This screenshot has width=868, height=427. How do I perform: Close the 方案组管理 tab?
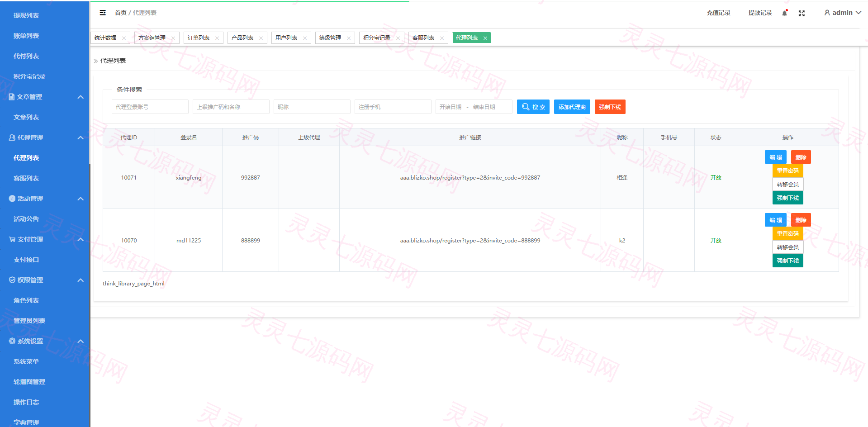click(173, 38)
